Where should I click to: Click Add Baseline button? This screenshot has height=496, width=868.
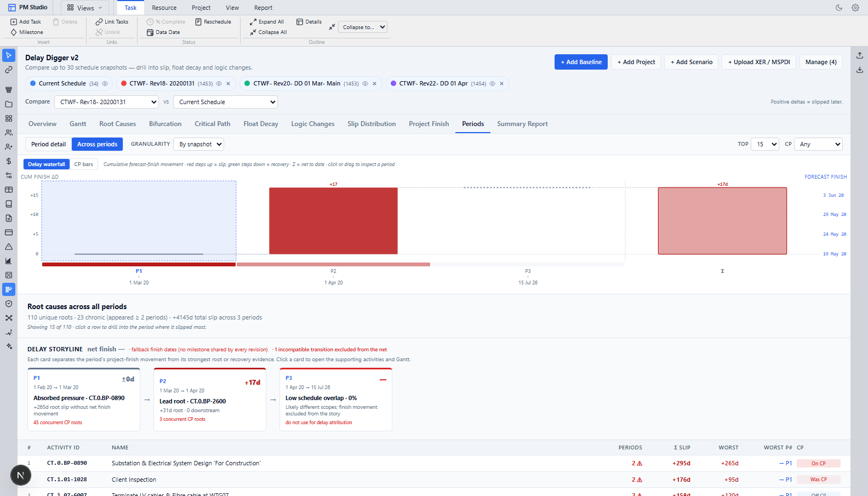pyautogui.click(x=581, y=62)
